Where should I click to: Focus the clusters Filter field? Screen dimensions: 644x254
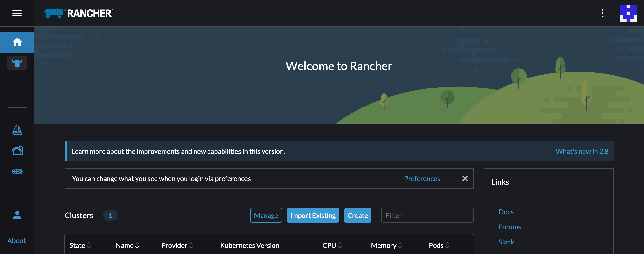[427, 215]
